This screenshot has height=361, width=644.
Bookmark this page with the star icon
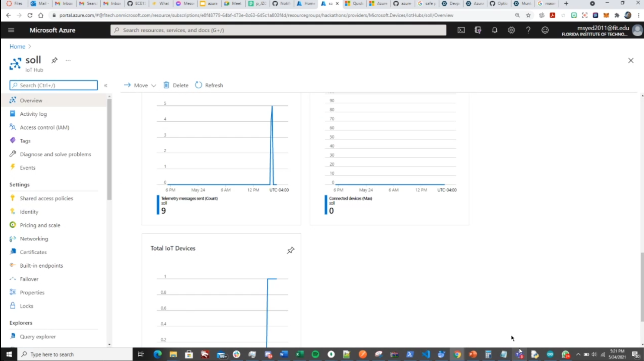[528, 15]
